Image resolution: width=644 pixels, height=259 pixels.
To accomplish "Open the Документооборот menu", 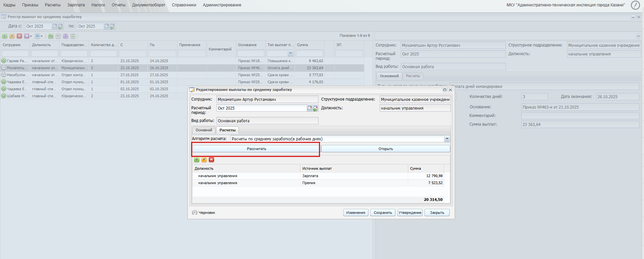I will [149, 5].
